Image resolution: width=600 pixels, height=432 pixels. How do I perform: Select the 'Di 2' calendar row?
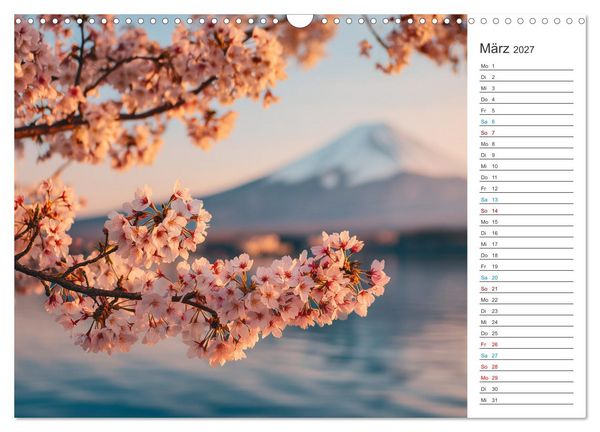pos(527,77)
